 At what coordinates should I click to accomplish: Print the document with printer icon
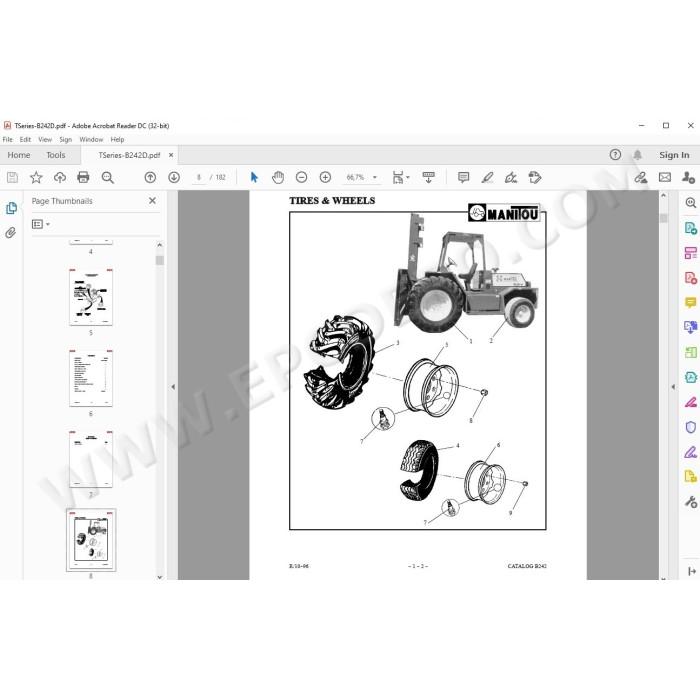pos(83,177)
